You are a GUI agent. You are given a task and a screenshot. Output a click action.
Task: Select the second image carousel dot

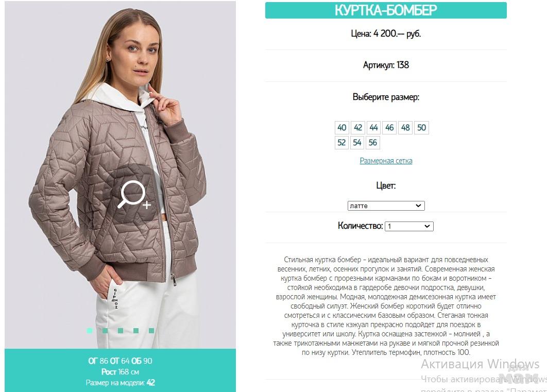point(105,330)
